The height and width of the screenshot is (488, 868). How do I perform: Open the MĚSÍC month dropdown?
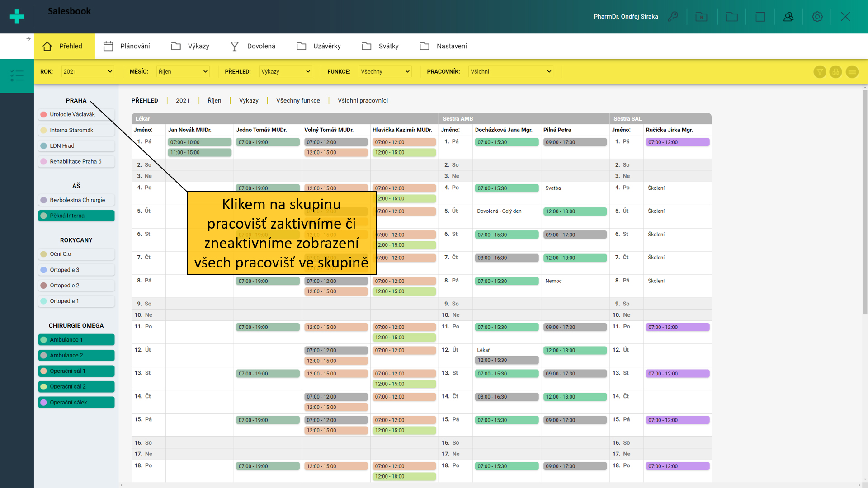point(183,71)
